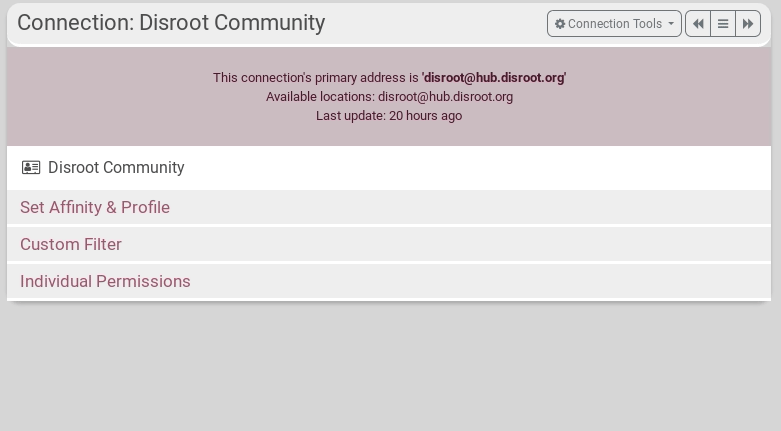Click the words 'Connection Tools' on the button
The width and height of the screenshot is (781, 431).
coord(615,24)
